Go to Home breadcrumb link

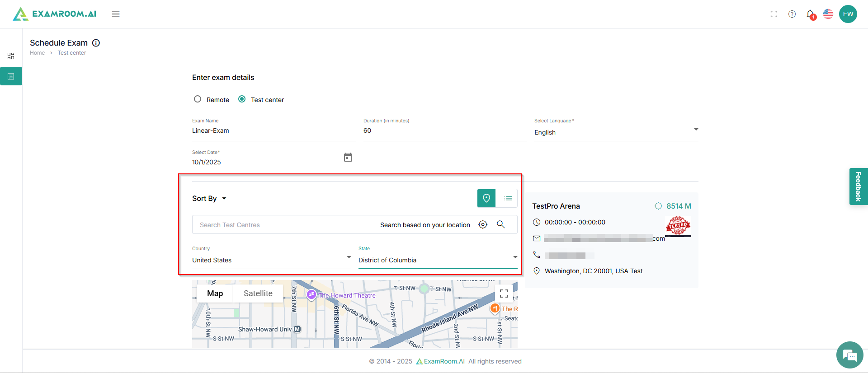(x=37, y=53)
